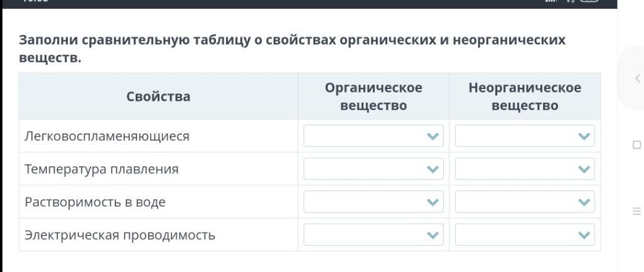Select organic Растворимость в воде dropdown
The height and width of the screenshot is (272, 644).
coord(373,202)
